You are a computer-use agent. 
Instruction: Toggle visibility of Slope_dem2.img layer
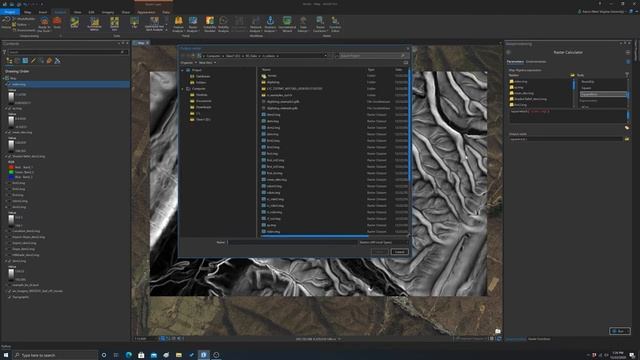(x=9, y=249)
